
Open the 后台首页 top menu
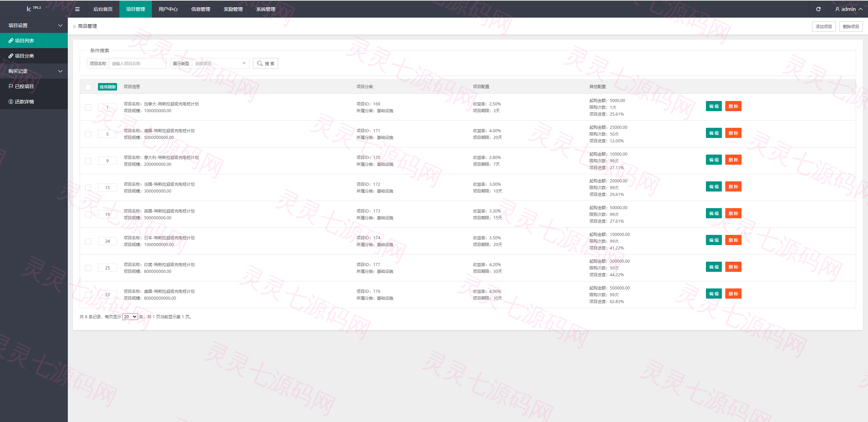tap(103, 9)
